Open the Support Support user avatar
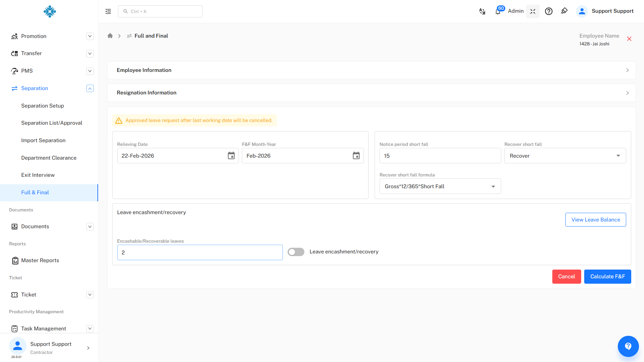644x362 pixels. 582,11
